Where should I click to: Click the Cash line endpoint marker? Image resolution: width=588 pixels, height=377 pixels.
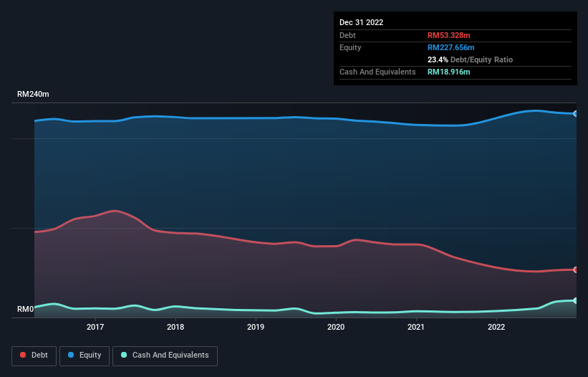576,300
